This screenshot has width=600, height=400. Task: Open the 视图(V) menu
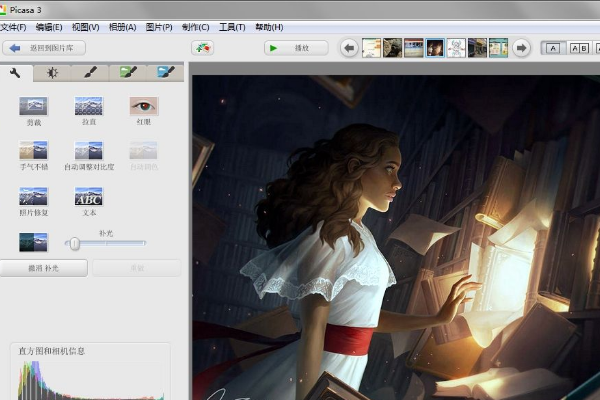point(85,27)
